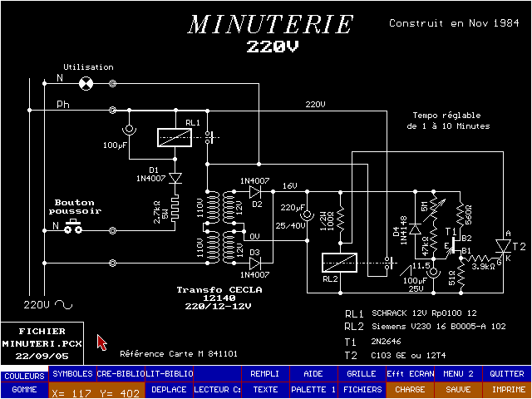Select the TEXTE text tool
Viewport: 532px width, 399px height.
click(265, 388)
